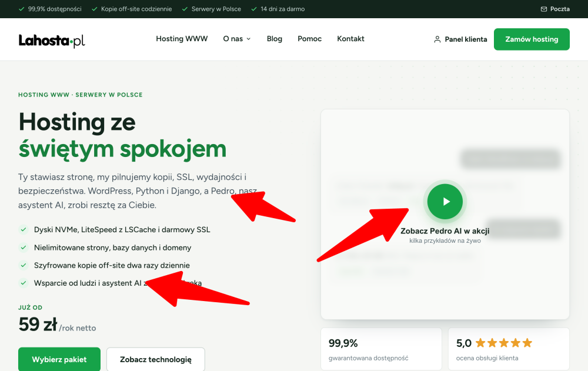Click the check icon for Szyfrowane kopie off-site
Image resolution: width=588 pixels, height=371 pixels.
pyautogui.click(x=24, y=265)
